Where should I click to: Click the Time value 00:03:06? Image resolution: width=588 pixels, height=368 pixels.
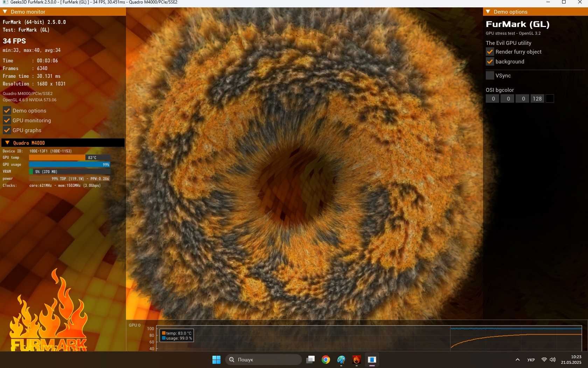point(47,61)
